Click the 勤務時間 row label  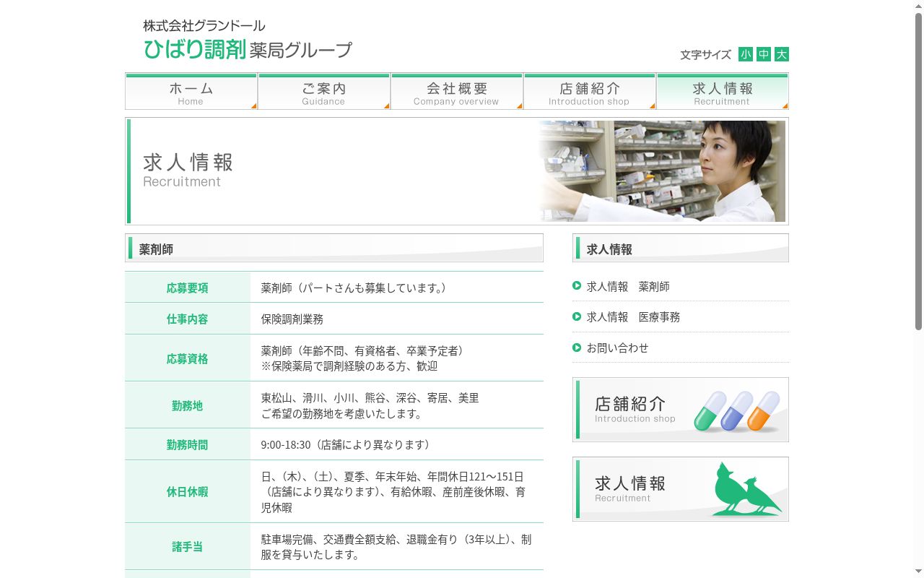tap(188, 444)
